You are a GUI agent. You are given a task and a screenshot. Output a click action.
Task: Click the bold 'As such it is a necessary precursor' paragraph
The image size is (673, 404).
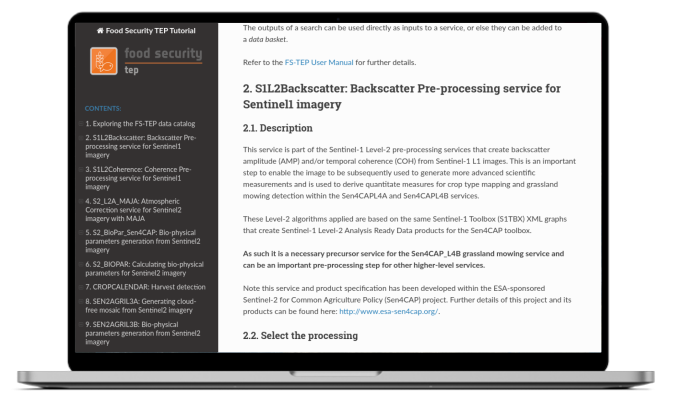point(403,259)
